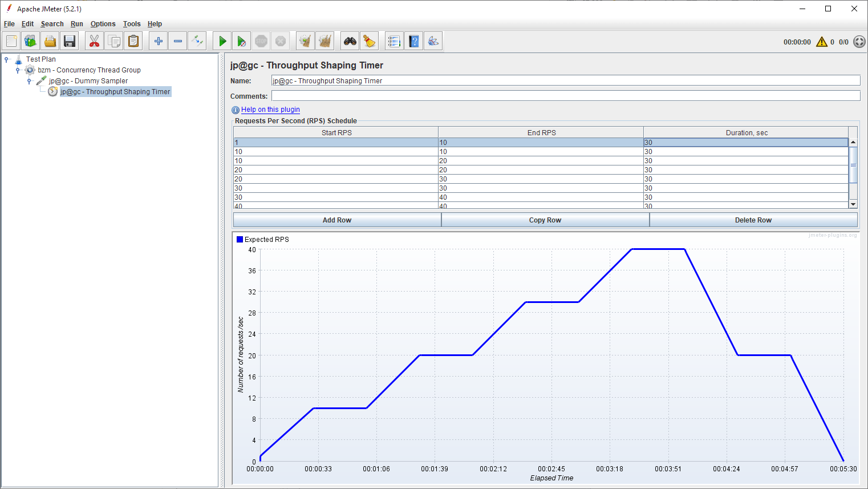This screenshot has height=489, width=868.
Task: Click the greyed Stop icon
Action: click(x=261, y=41)
